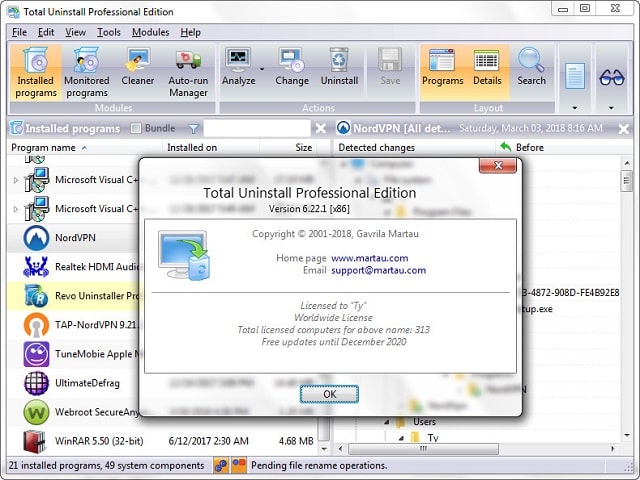This screenshot has width=640, height=480.
Task: Toggle the Bundle checkbox
Action: (136, 128)
